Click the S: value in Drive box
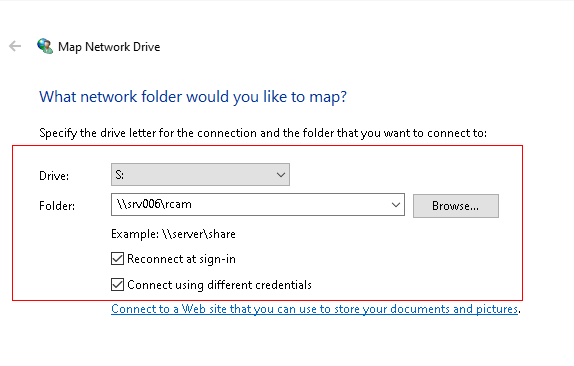574x366 pixels. pos(120,175)
